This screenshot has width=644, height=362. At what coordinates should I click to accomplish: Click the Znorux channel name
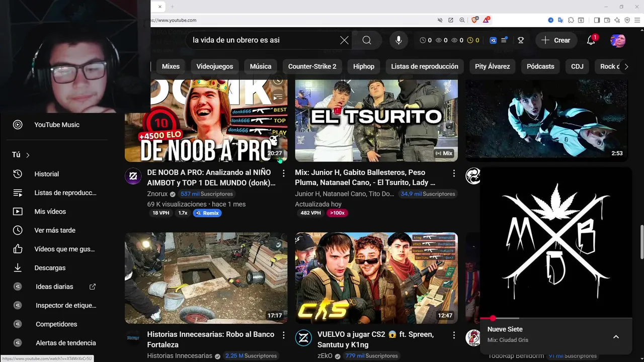[157, 194]
